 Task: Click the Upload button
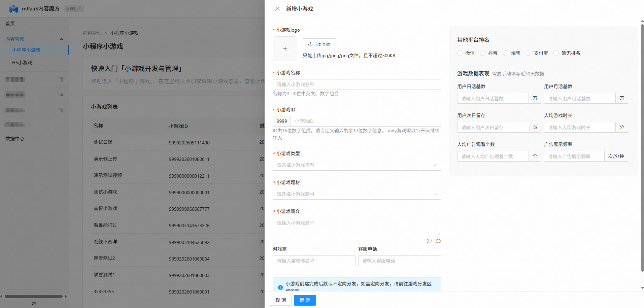[x=319, y=44]
